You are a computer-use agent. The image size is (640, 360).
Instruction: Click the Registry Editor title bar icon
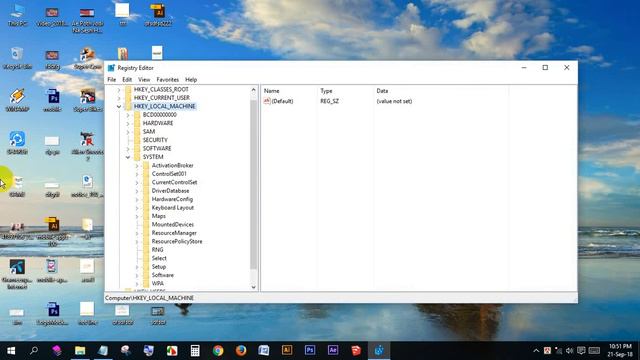coord(111,68)
